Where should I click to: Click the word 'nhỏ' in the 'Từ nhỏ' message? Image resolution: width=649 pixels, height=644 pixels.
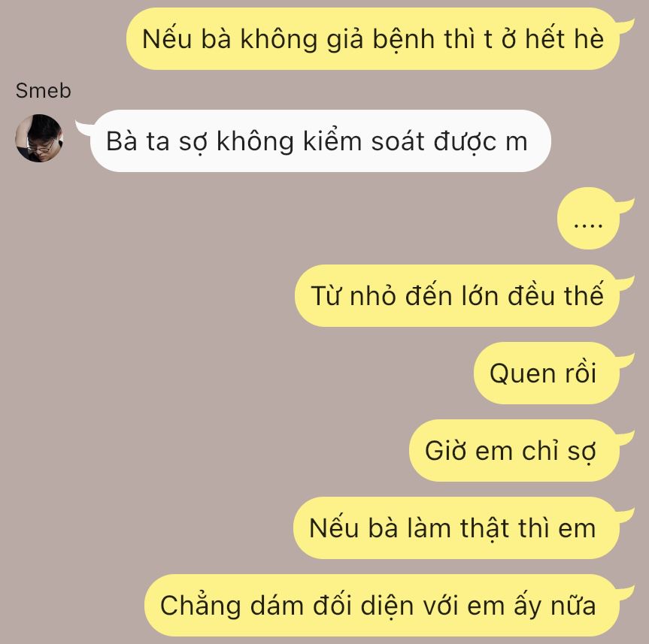(x=372, y=296)
